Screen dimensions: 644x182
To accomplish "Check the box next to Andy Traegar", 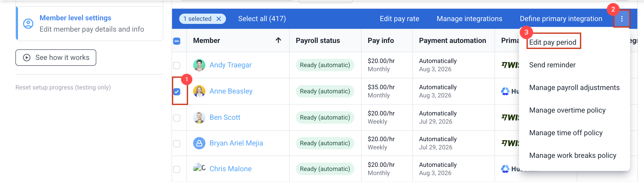I will click(177, 66).
